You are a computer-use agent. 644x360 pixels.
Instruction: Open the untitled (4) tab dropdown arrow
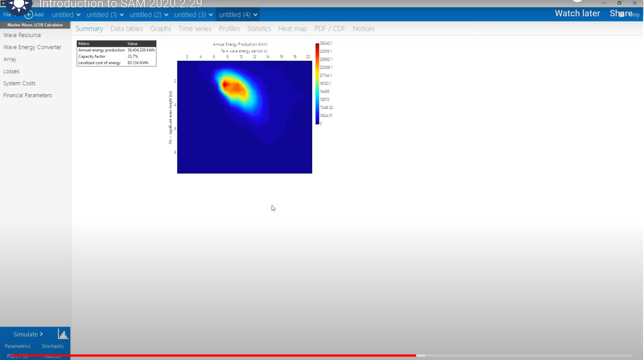click(x=255, y=15)
